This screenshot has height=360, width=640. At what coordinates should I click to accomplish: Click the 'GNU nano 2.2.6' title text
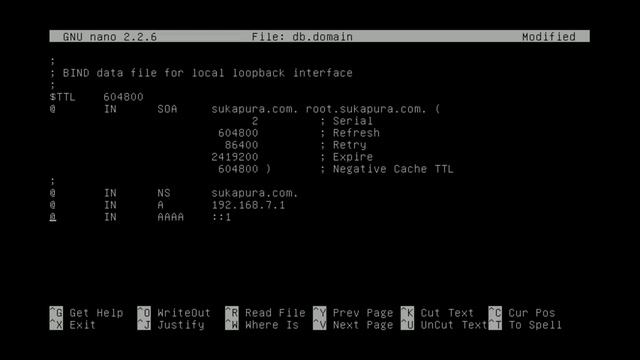[110, 37]
